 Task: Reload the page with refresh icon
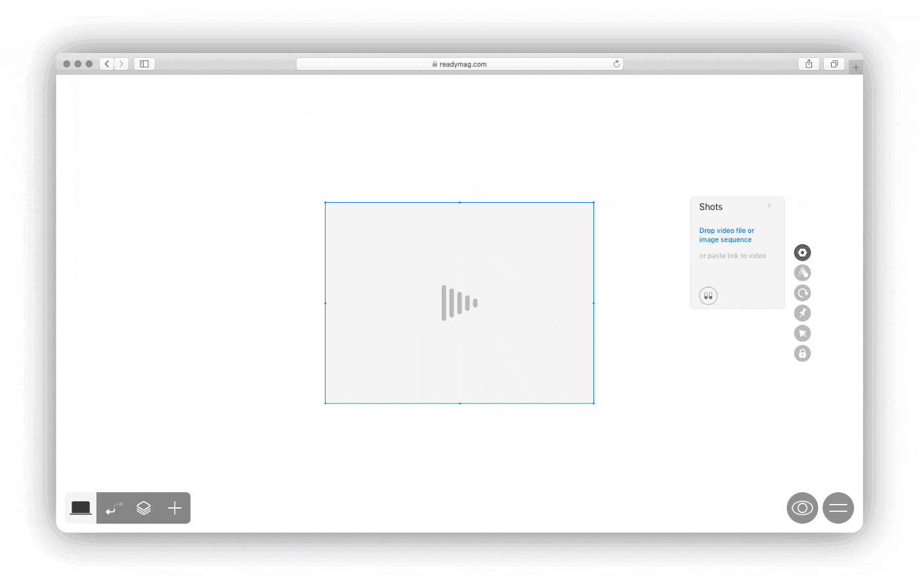pyautogui.click(x=616, y=64)
